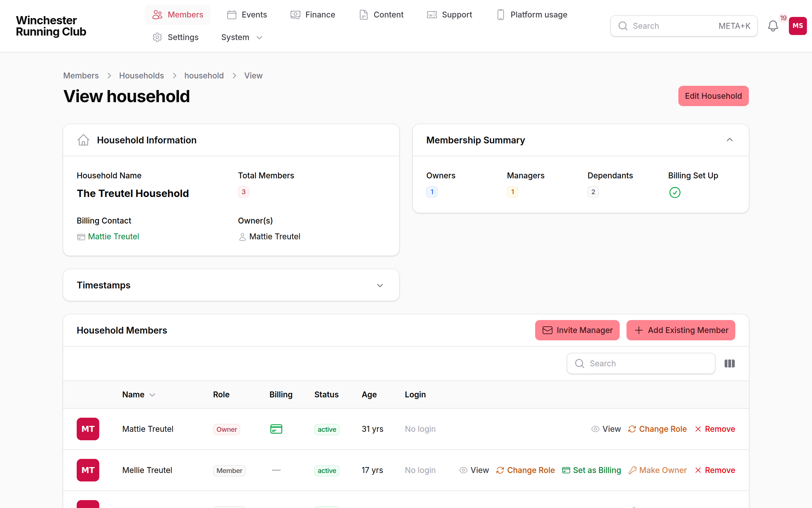Click the Household Information house icon
Screen dimensions: 812x508
(83, 140)
